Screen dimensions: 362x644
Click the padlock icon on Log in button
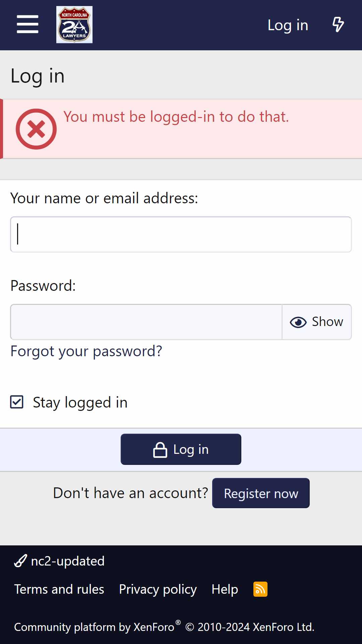click(160, 450)
